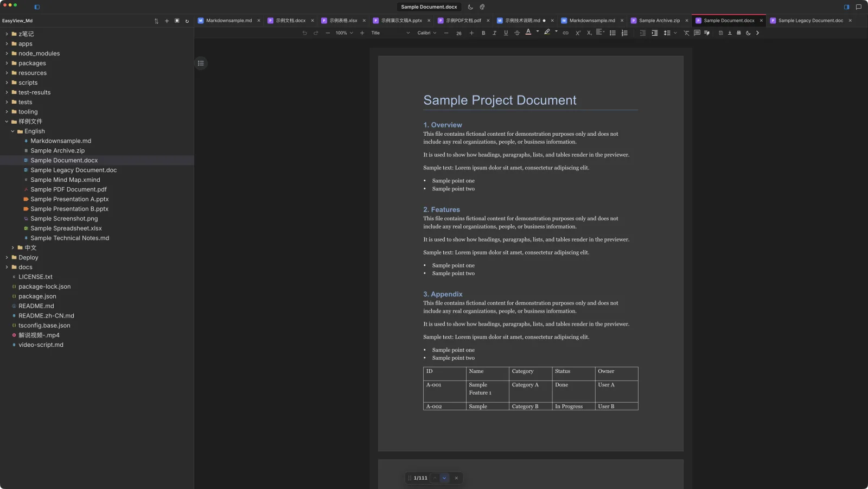Image resolution: width=868 pixels, height=489 pixels.
Task: Collapse the English folder
Action: tap(12, 131)
